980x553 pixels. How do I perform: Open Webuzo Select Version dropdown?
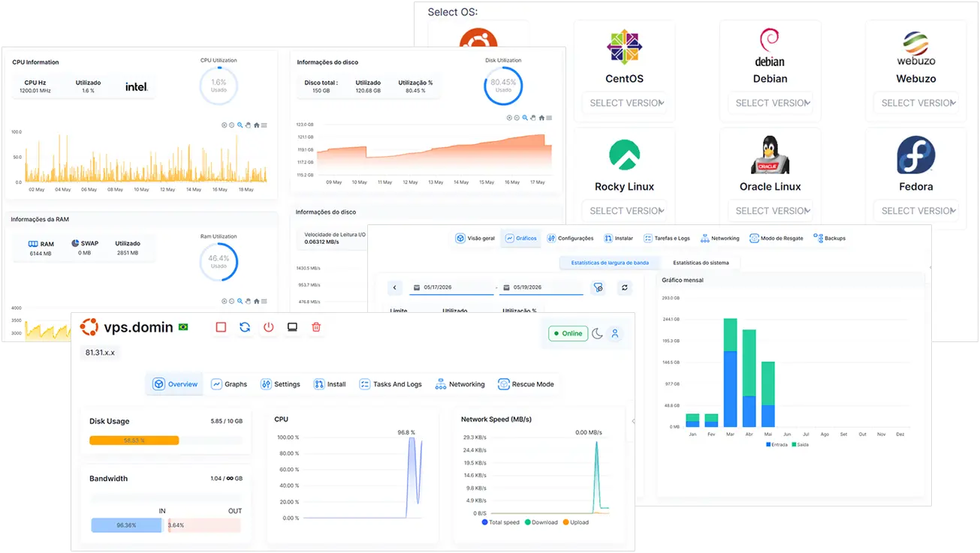(916, 103)
